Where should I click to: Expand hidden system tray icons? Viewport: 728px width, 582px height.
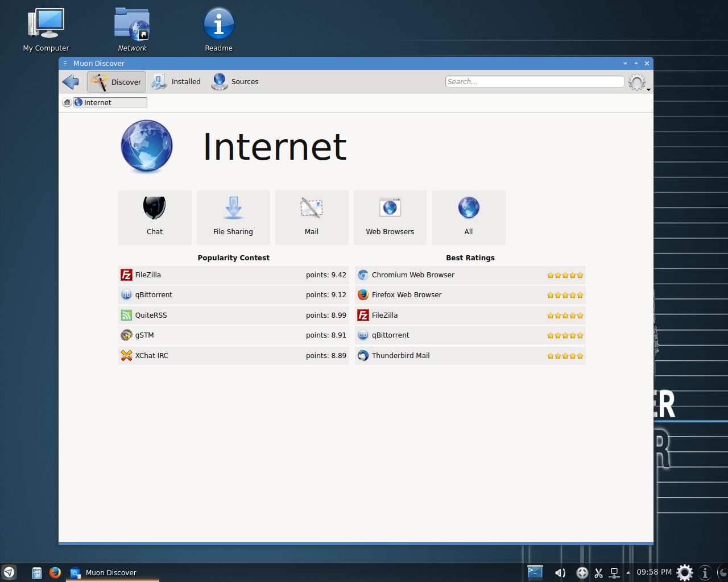(x=628, y=573)
